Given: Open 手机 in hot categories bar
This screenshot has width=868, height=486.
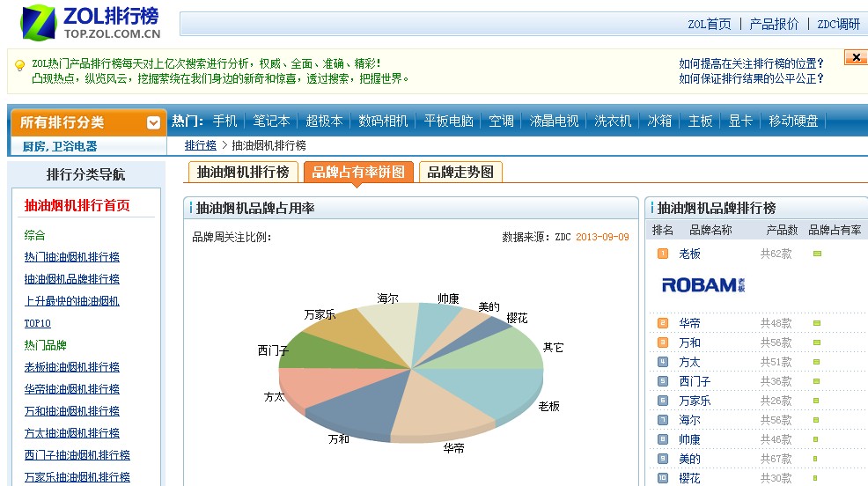Looking at the screenshot, I should point(224,121).
